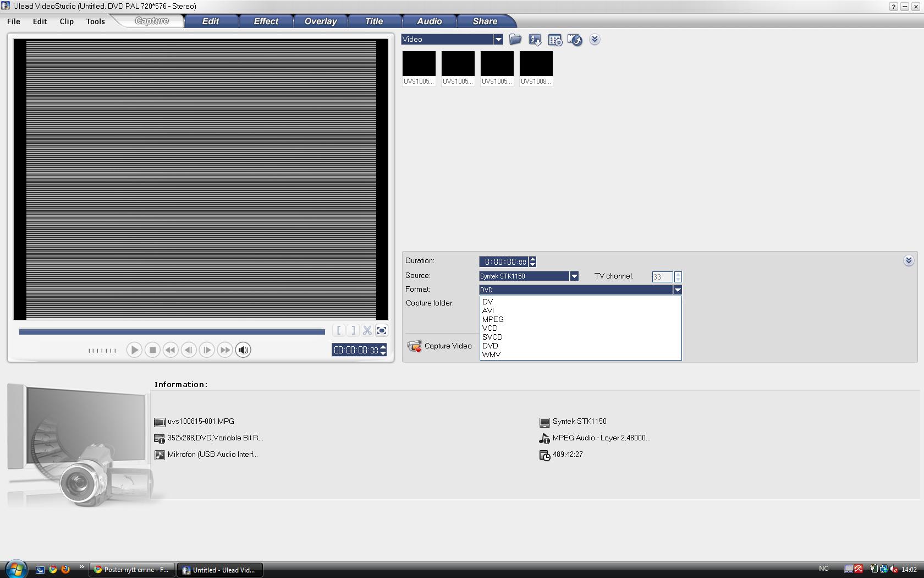Click the sort clips in library icon
Screen dimensions: 924x578
pyautogui.click(x=535, y=40)
